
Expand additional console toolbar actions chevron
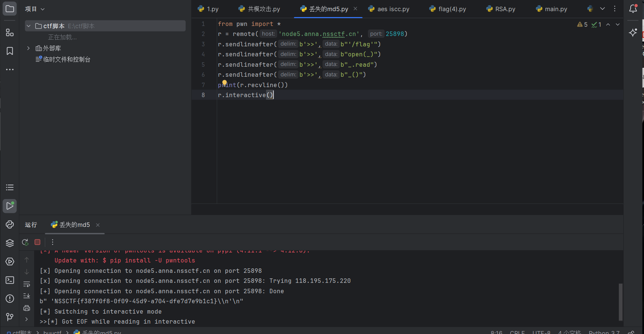tap(27, 319)
